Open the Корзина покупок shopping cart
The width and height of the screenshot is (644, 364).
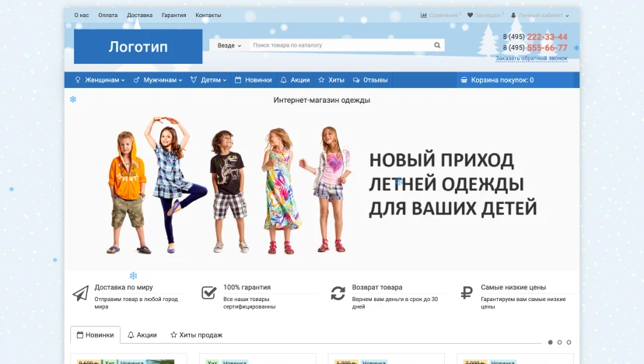(497, 79)
